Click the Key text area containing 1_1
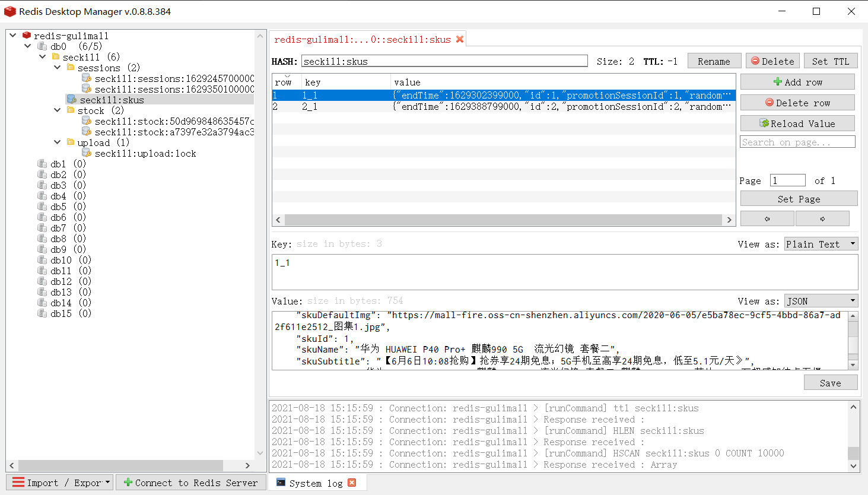 coord(565,272)
